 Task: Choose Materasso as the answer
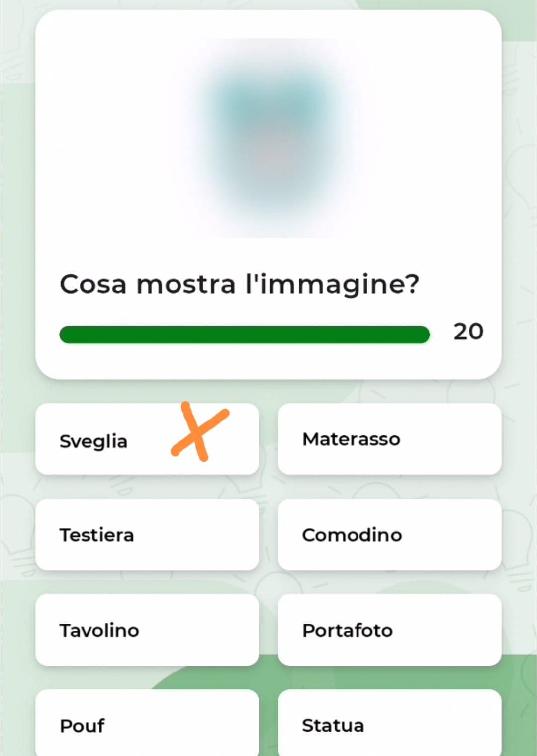click(389, 439)
